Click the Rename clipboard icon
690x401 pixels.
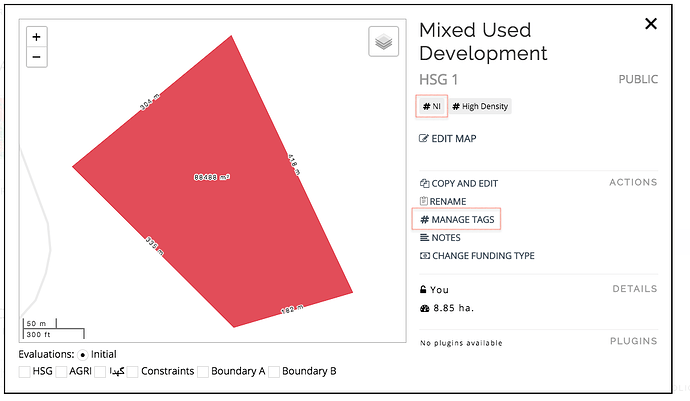pos(424,201)
